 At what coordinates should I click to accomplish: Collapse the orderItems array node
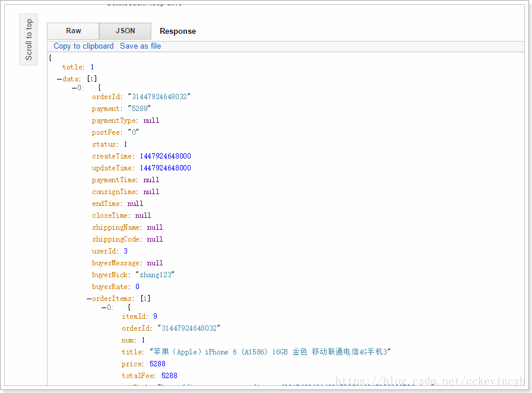pyautogui.click(x=89, y=299)
